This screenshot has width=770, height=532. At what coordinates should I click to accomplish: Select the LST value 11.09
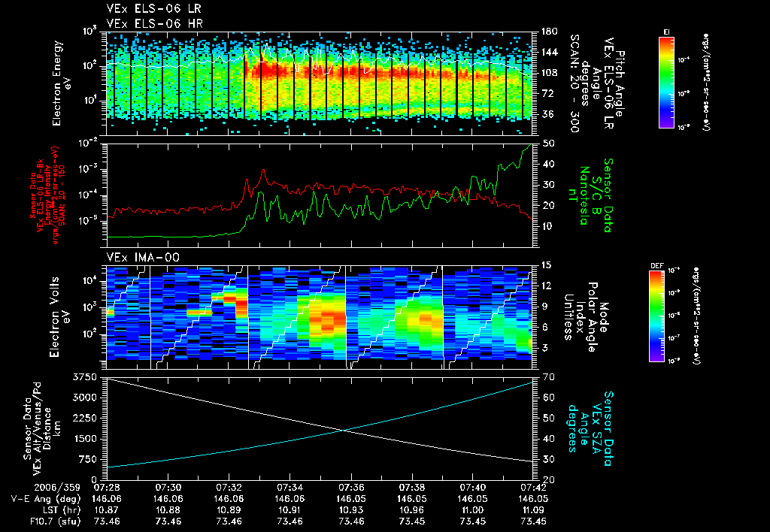tap(534, 510)
